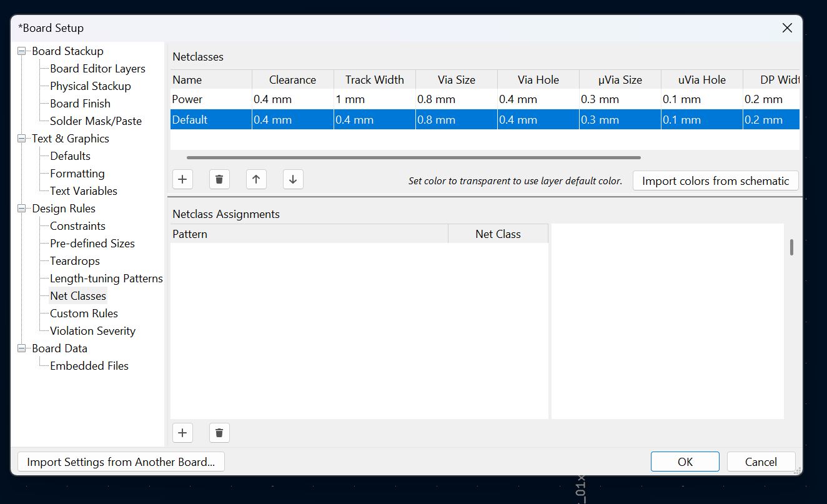Collapse the Board Data tree section
827x504 pixels.
pos(20,348)
